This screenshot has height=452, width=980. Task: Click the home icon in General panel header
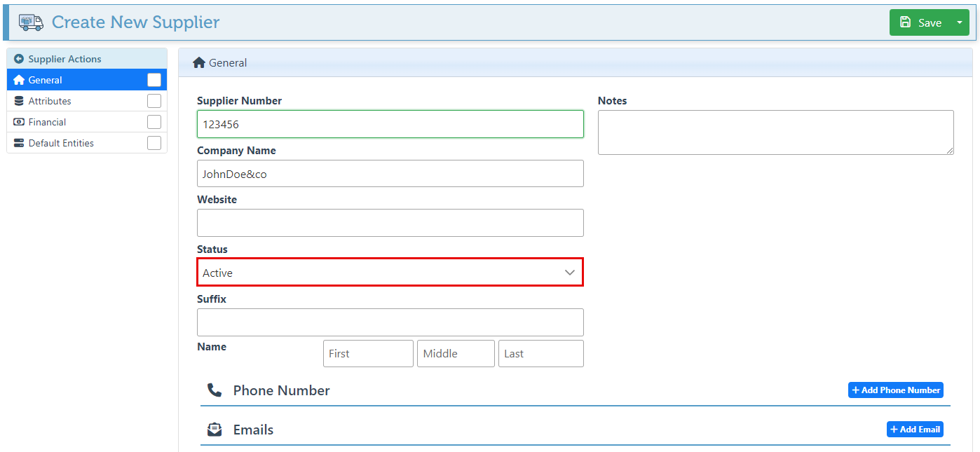pos(198,63)
